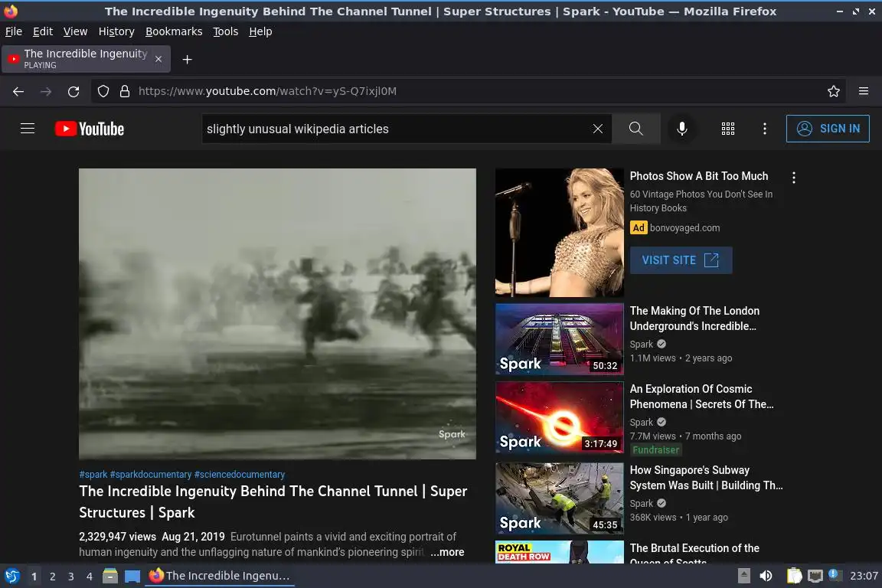The height and width of the screenshot is (588, 882).
Task: Open the YouTube apps grid
Action: coord(728,129)
